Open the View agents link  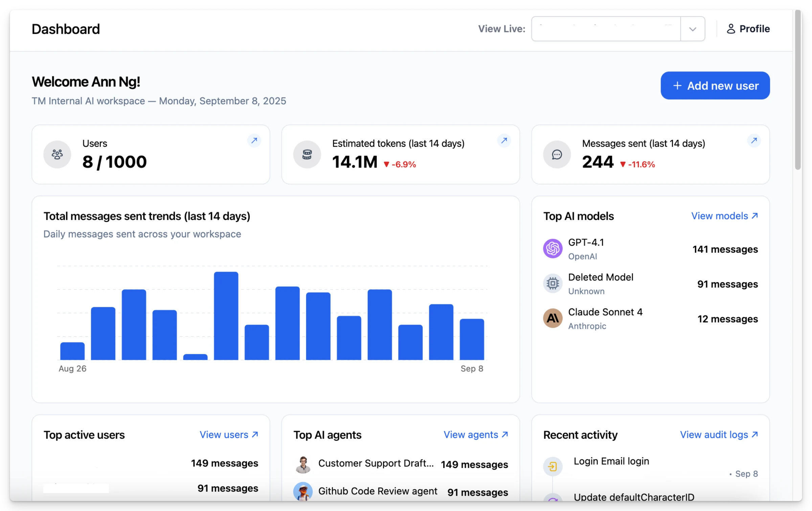[x=476, y=435]
